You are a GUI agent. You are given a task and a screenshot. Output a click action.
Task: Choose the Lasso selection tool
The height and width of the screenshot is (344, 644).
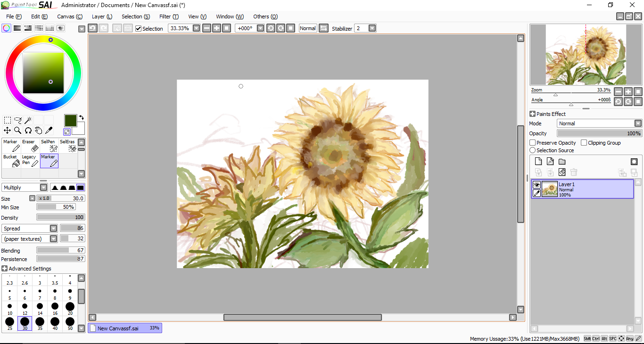pyautogui.click(x=17, y=120)
